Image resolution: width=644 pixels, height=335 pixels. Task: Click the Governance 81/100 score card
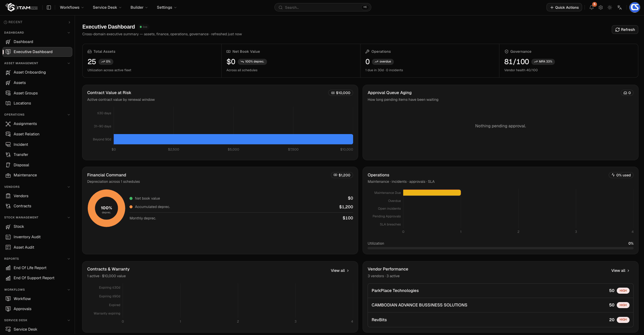(568, 61)
